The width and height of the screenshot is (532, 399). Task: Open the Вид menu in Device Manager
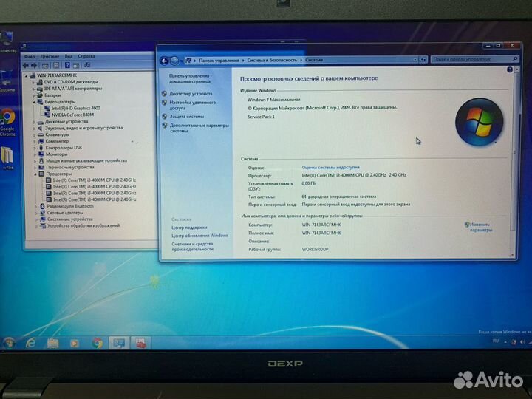pos(69,56)
